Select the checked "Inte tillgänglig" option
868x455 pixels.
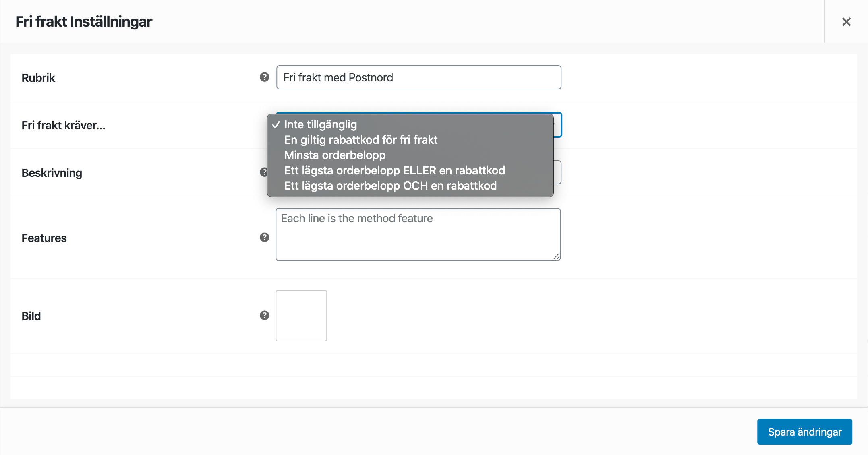(321, 125)
